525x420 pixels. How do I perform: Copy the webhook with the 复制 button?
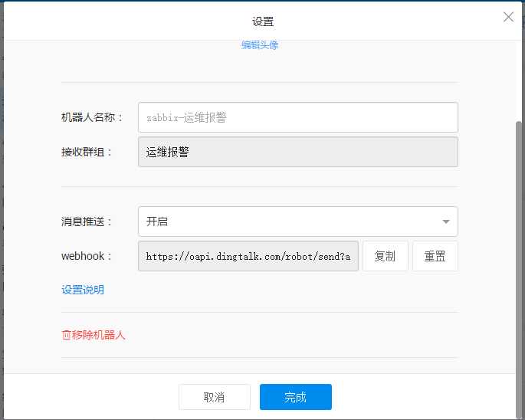tap(385, 256)
